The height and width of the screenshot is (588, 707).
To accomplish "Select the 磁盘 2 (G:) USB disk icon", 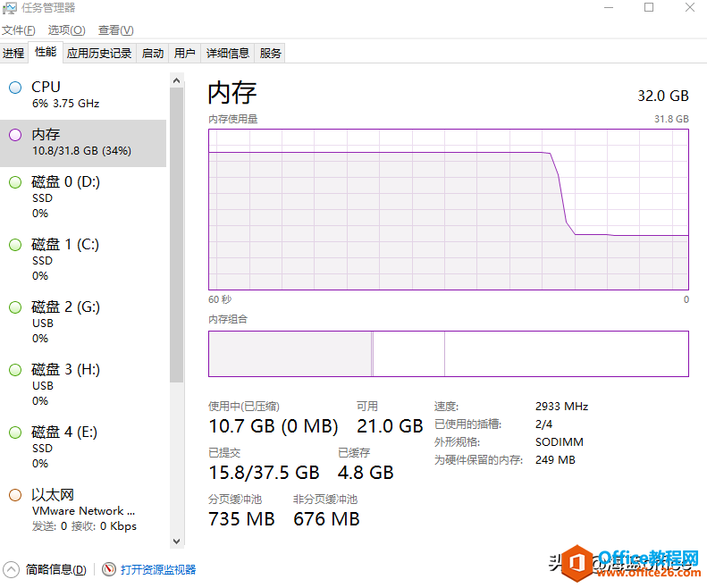I will pos(14,307).
